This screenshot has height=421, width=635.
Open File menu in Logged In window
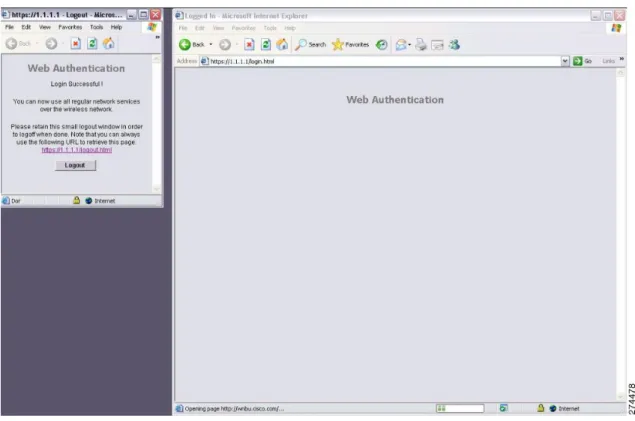tap(183, 28)
